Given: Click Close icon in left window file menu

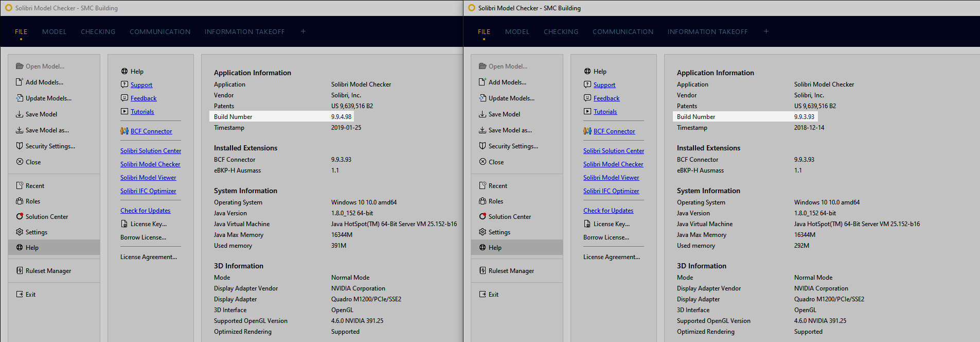Looking at the screenshot, I should pyautogui.click(x=20, y=162).
